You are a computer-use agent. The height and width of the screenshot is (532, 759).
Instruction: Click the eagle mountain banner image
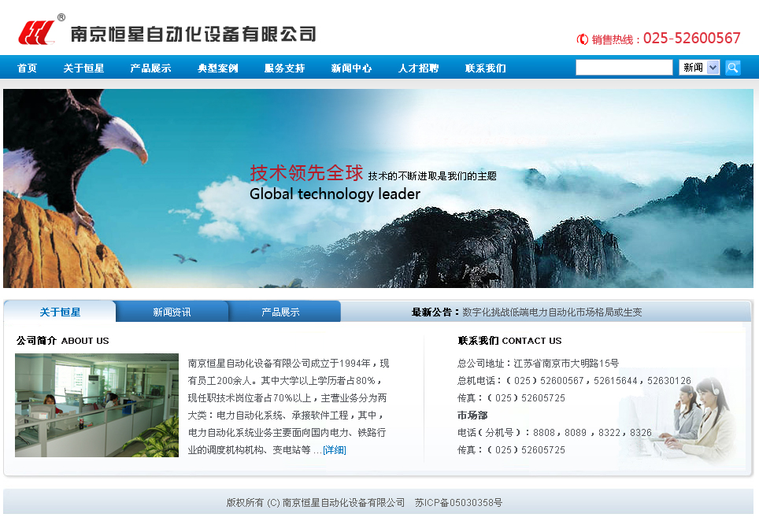point(378,188)
